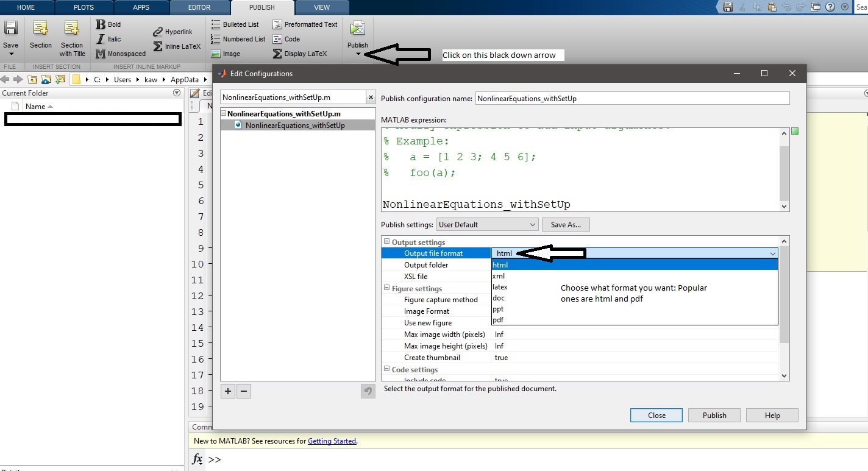Select the NonlinearEquations_withSetUp configuration in tree
The height and width of the screenshot is (471, 868).
[295, 126]
